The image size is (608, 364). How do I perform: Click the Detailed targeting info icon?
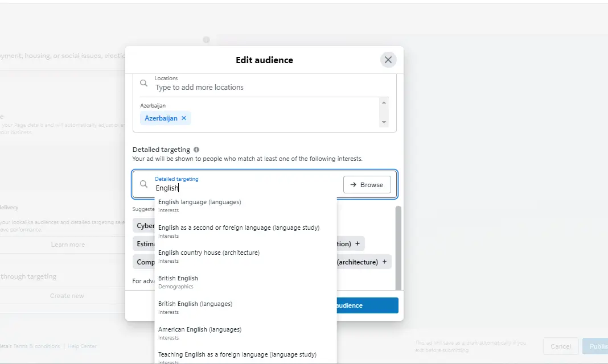click(x=196, y=150)
